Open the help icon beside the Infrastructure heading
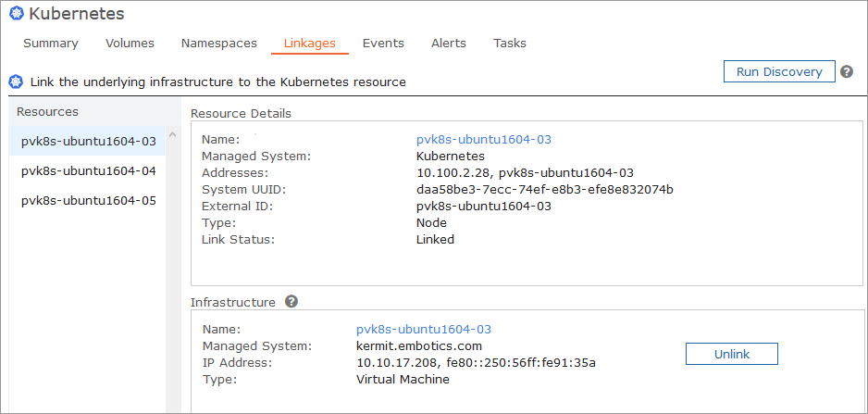The image size is (868, 414). point(291,302)
